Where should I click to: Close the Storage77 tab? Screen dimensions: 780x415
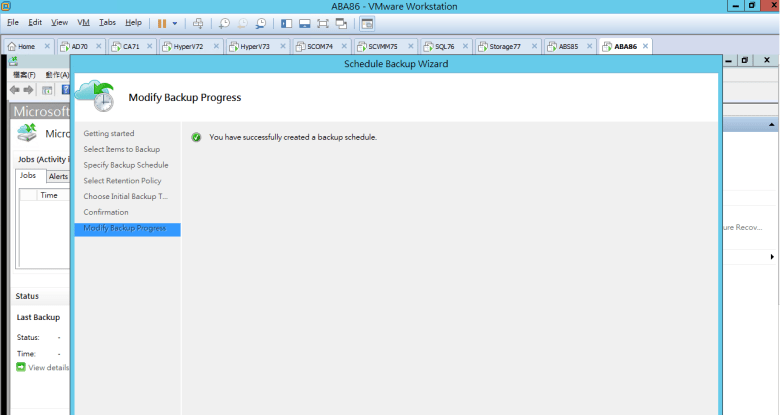tap(530, 46)
